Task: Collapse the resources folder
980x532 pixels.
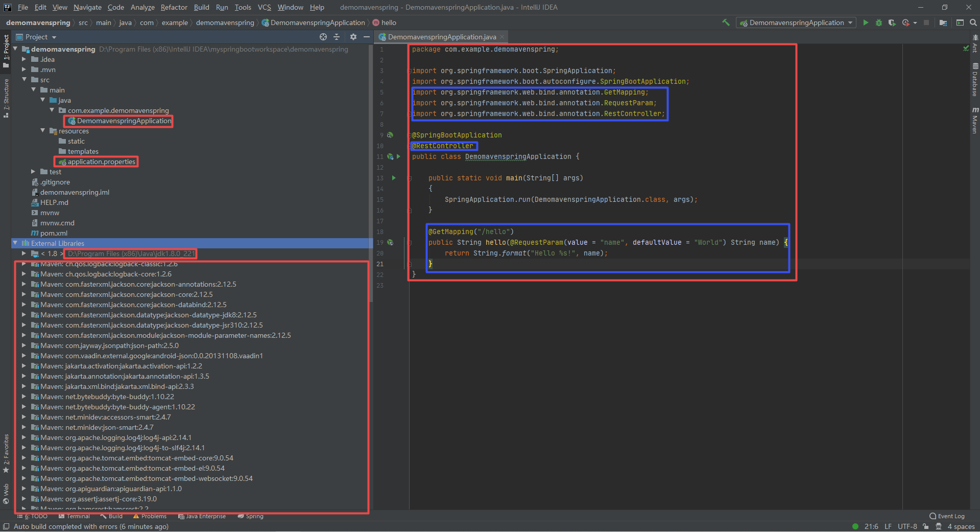Action: [43, 131]
